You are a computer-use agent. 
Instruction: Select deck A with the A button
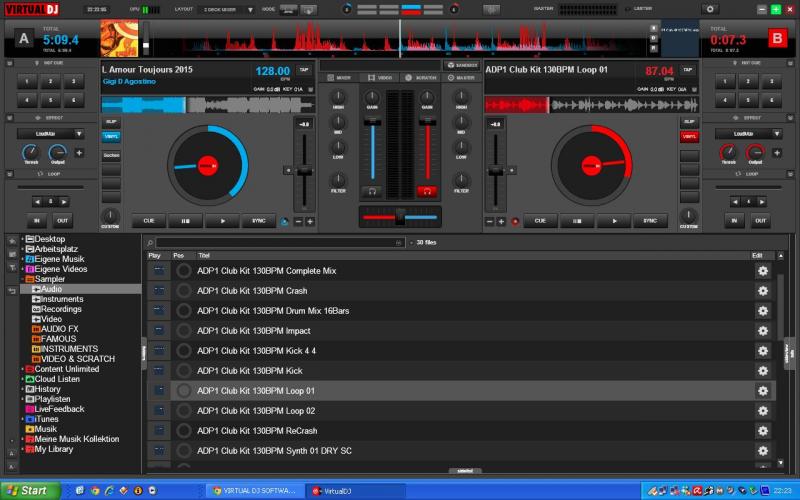pyautogui.click(x=24, y=39)
